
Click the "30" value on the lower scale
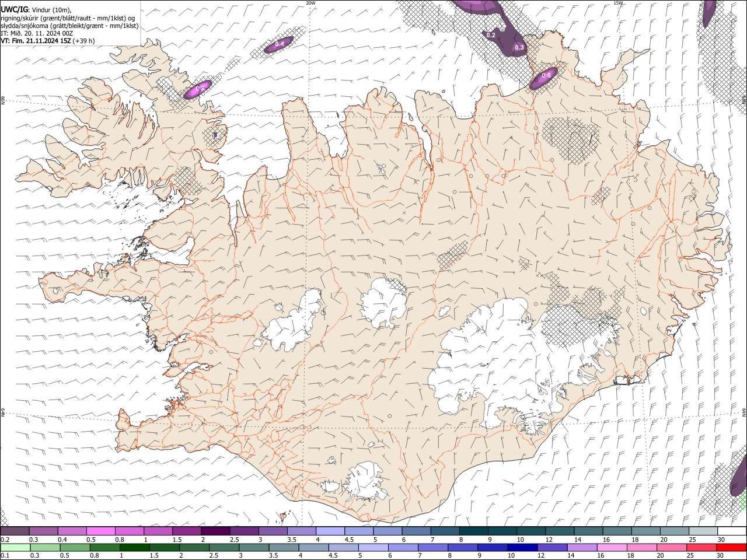pos(721,555)
